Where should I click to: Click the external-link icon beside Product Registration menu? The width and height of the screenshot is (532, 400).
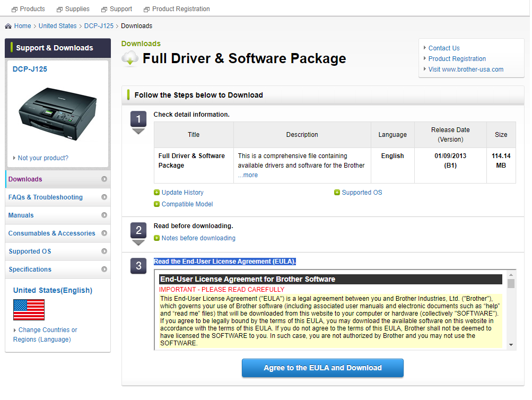146,10
